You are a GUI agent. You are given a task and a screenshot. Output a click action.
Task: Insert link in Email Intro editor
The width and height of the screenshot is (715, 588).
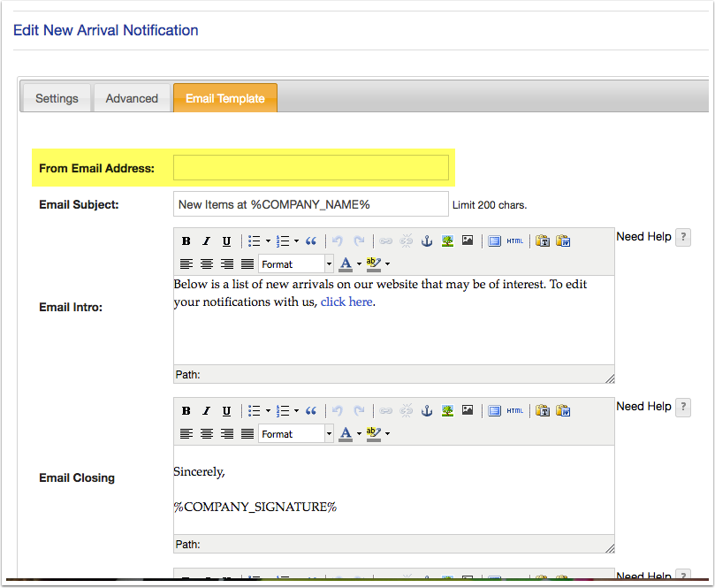point(385,241)
